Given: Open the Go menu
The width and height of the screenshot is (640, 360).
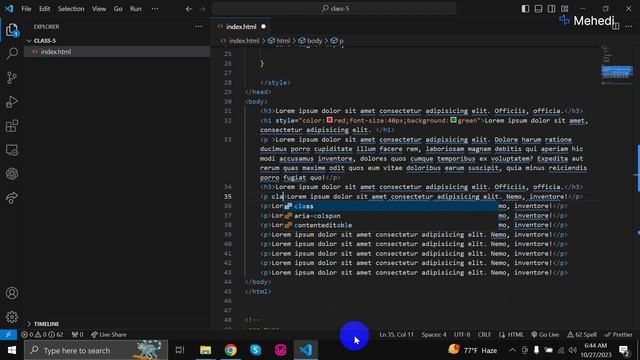Looking at the screenshot, I should 118,9.
